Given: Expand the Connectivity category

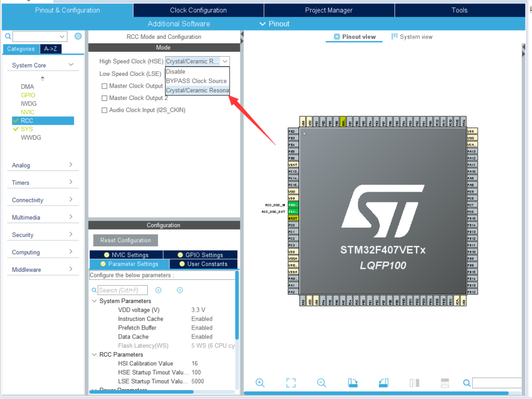Looking at the screenshot, I should pos(71,199).
